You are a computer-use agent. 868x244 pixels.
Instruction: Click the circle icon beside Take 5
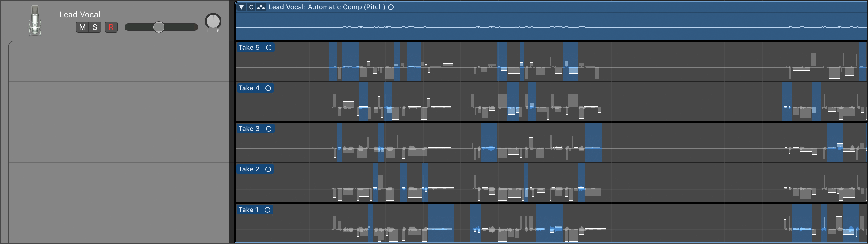click(x=269, y=48)
